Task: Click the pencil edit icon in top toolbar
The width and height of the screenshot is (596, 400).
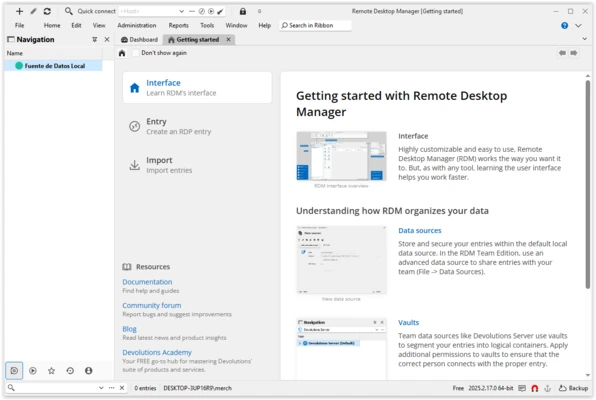Action: (33, 11)
